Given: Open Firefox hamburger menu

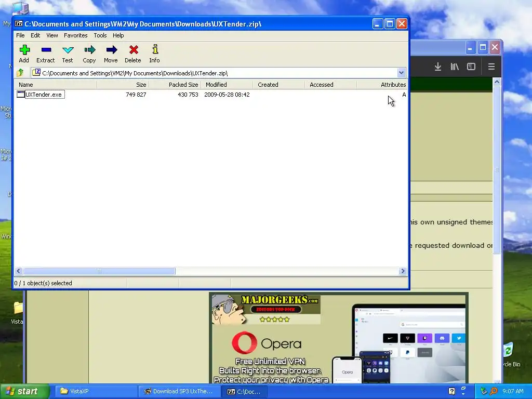Looking at the screenshot, I should tap(491, 66).
